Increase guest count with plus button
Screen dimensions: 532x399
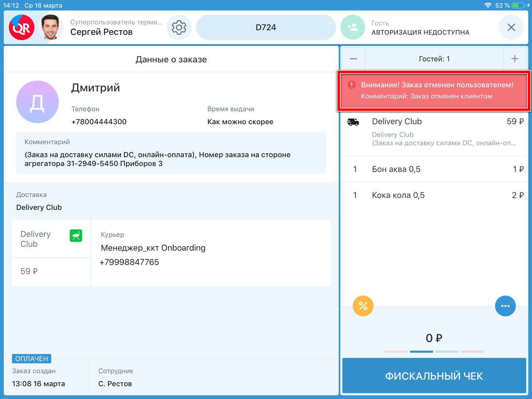(x=515, y=59)
